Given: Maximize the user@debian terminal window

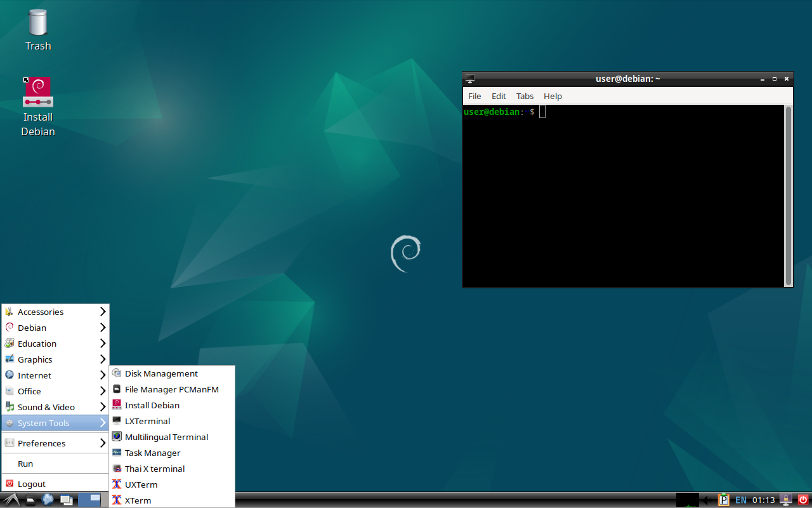Looking at the screenshot, I should [x=775, y=79].
